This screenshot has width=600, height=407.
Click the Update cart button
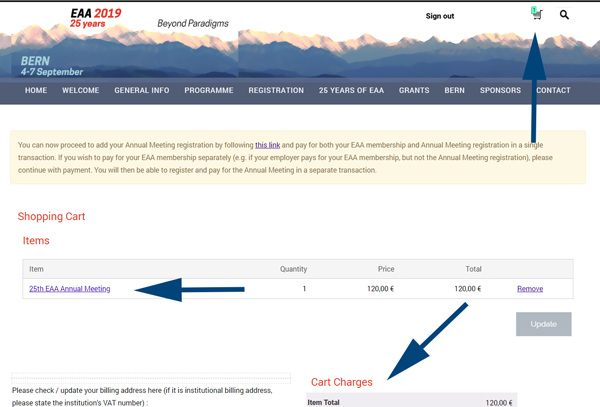point(543,324)
